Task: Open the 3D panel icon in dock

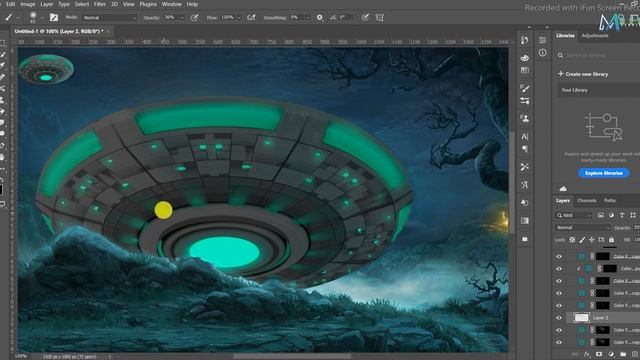Action: click(525, 58)
